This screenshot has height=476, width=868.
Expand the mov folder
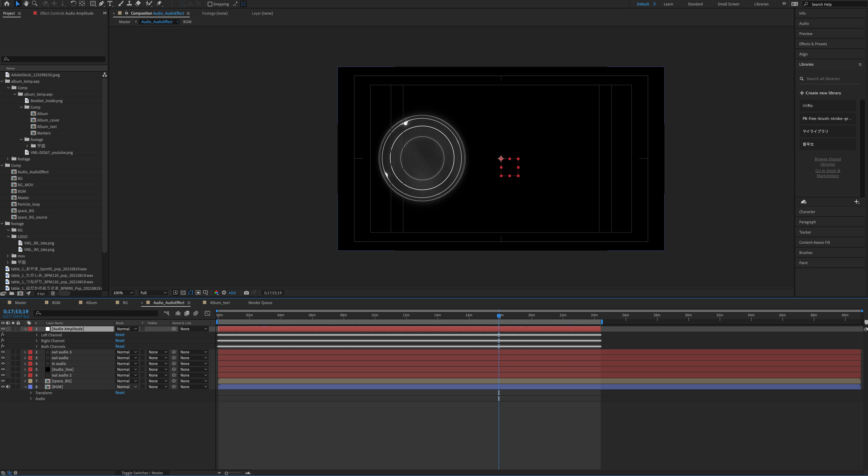8,256
